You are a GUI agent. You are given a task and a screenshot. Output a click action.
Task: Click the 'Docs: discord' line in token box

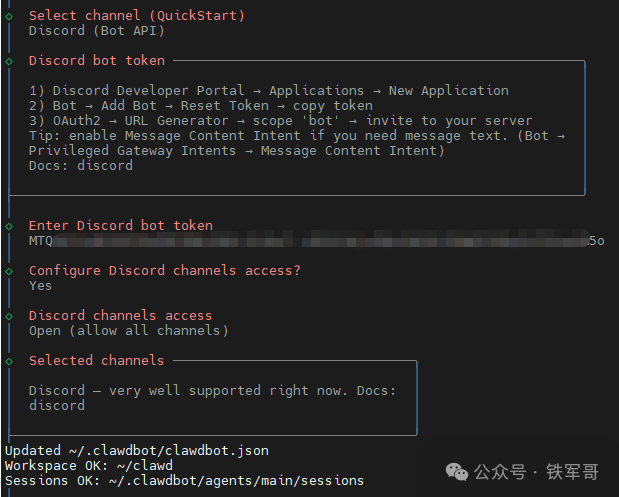[81, 166]
